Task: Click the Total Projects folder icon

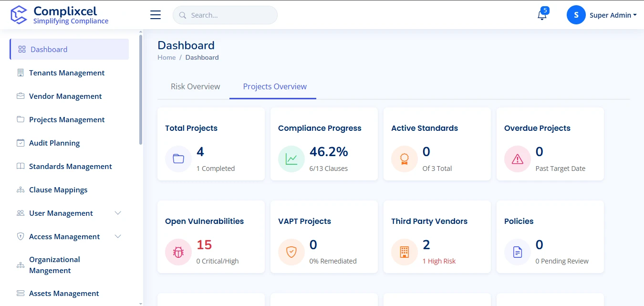Action: pyautogui.click(x=178, y=159)
